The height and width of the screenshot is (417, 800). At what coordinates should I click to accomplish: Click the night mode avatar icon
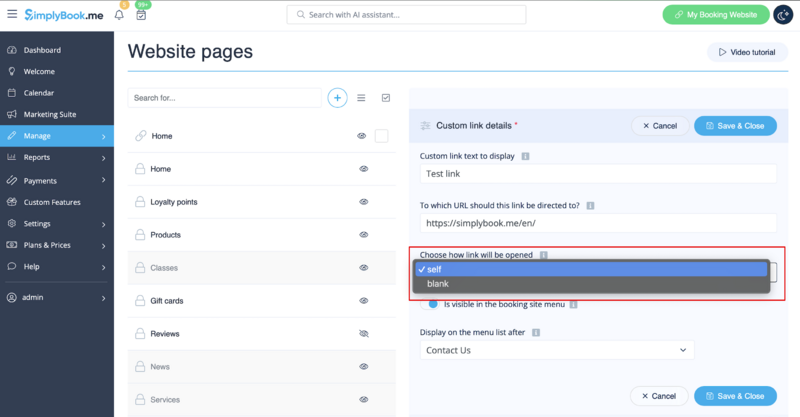(x=783, y=15)
